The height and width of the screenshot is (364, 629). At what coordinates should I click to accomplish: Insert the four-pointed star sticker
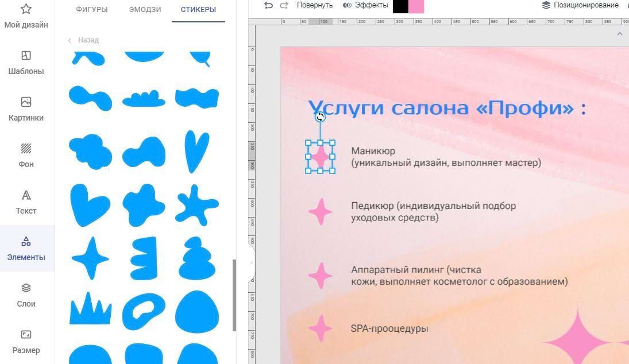pyautogui.click(x=90, y=258)
